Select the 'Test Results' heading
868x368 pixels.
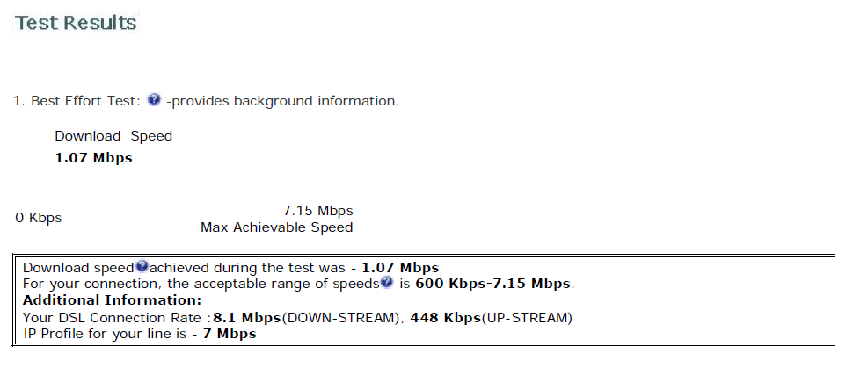click(x=76, y=23)
